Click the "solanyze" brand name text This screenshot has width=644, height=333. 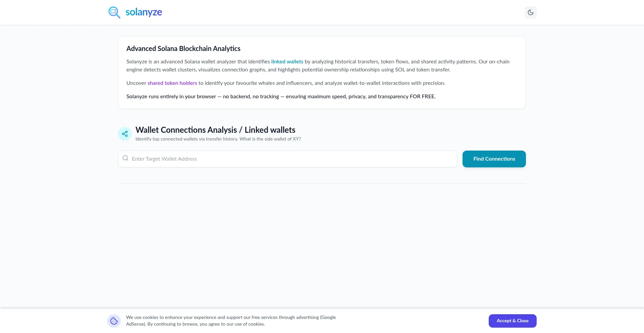144,12
